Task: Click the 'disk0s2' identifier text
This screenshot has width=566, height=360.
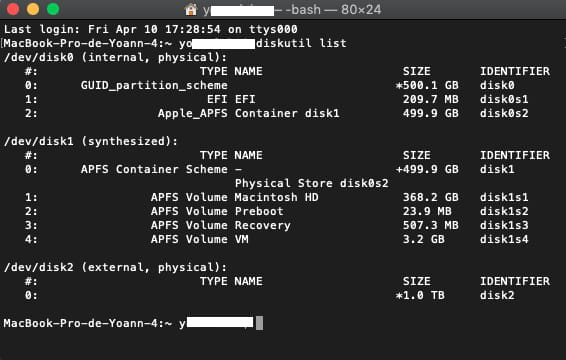Action: (504, 113)
